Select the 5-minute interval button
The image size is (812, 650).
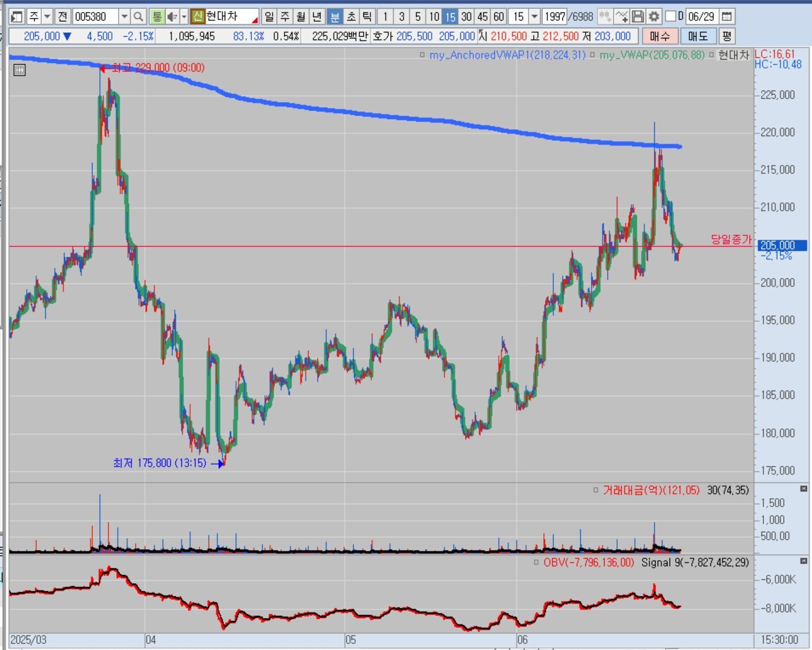(x=418, y=16)
